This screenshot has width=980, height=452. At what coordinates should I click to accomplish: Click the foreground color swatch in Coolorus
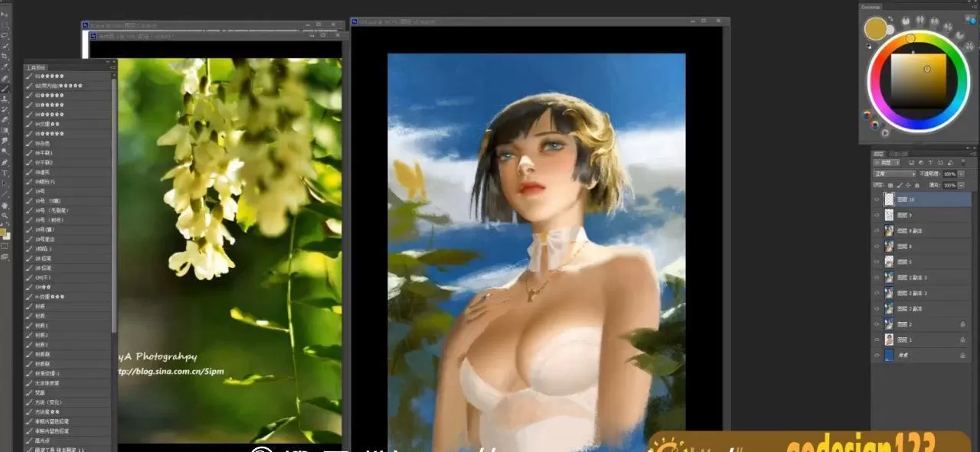point(875,29)
